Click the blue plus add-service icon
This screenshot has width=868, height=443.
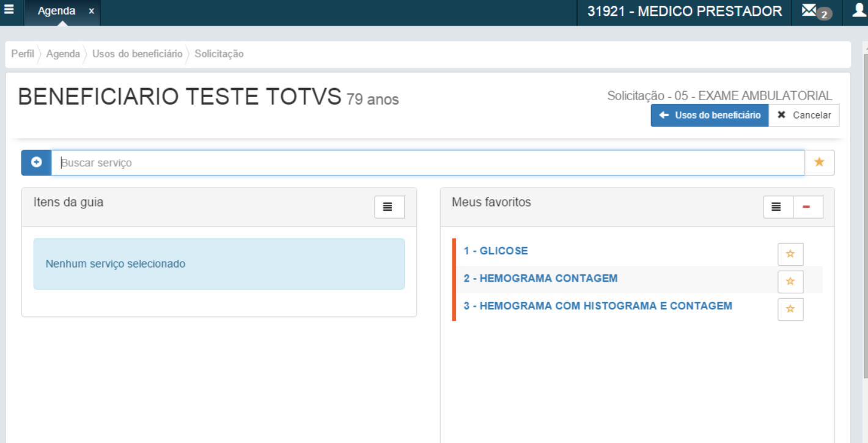[x=36, y=163]
